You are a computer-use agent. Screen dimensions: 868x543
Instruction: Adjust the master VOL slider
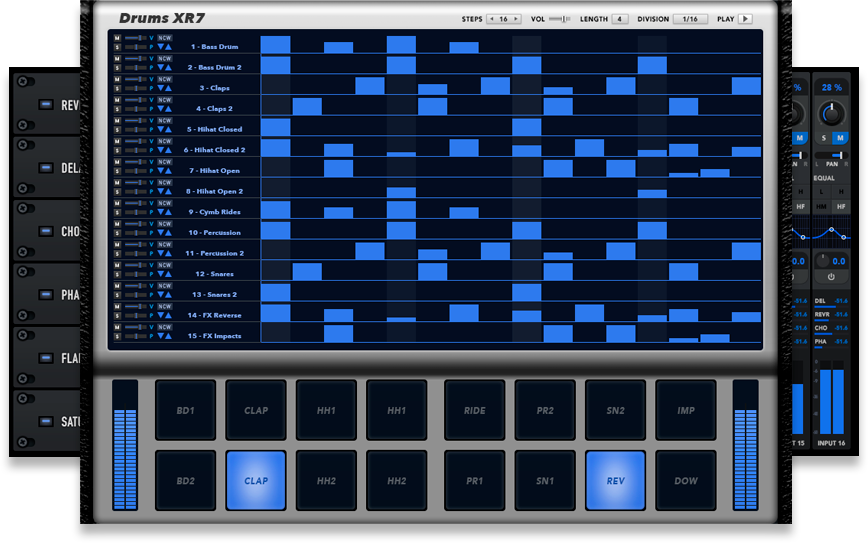[x=561, y=19]
